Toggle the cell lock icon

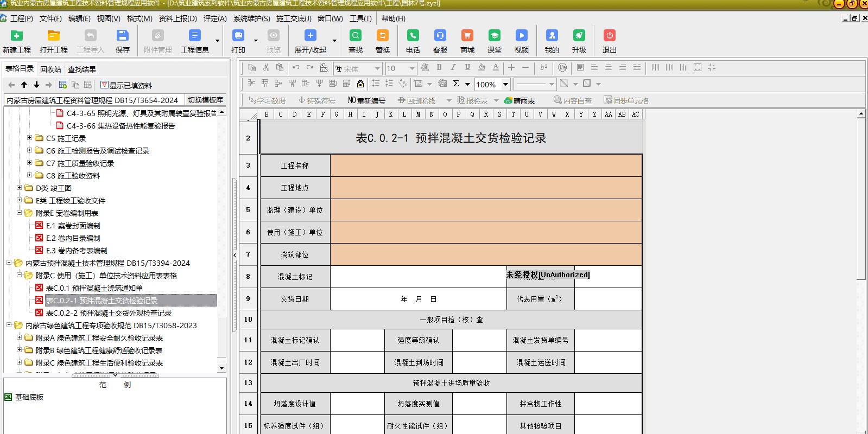click(360, 84)
